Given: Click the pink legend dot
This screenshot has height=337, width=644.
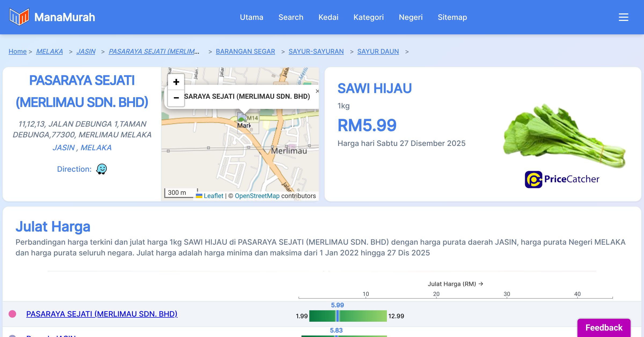Looking at the screenshot, I should (x=12, y=314).
